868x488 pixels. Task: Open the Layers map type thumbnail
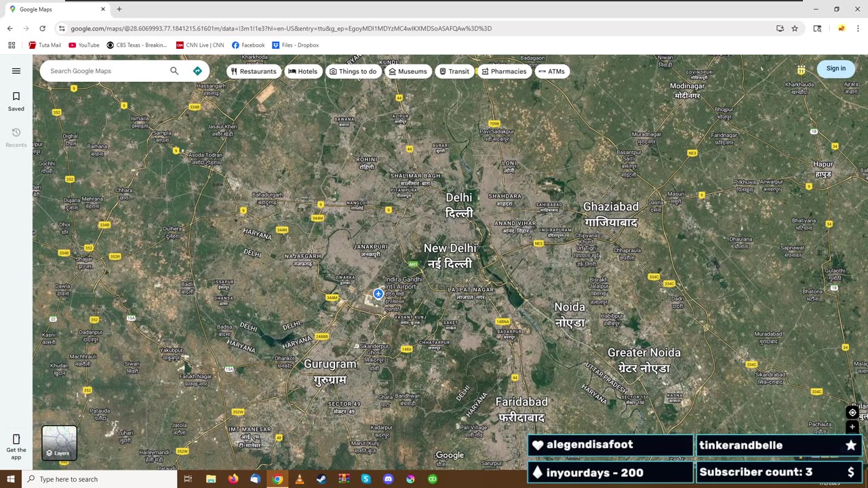tap(60, 443)
